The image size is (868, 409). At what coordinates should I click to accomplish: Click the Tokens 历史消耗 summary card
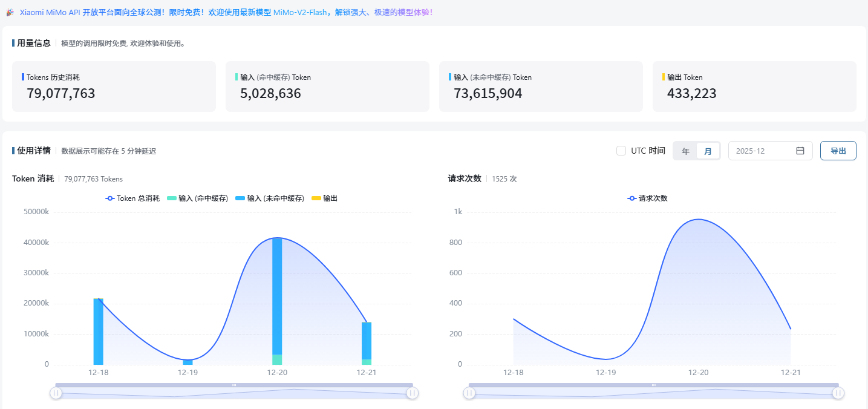pos(114,86)
